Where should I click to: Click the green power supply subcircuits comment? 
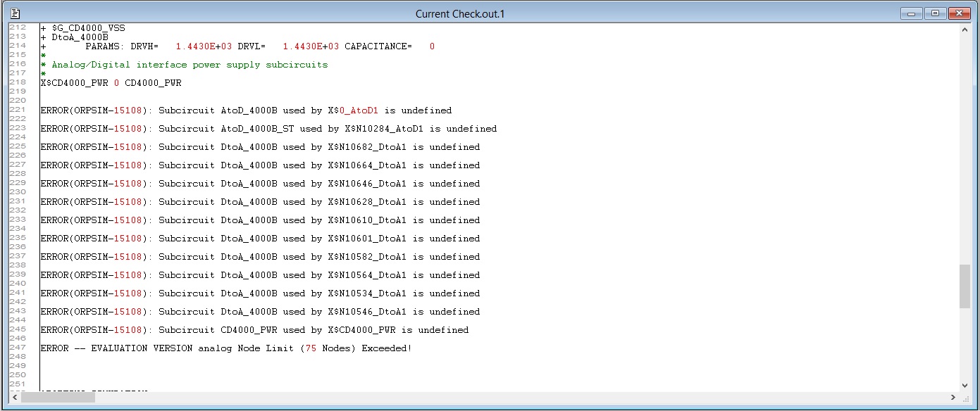190,65
